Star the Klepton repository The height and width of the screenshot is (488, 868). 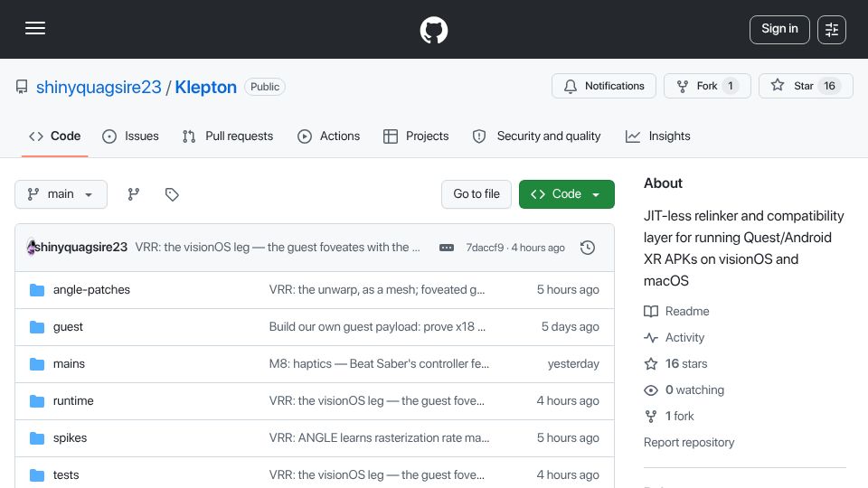[806, 86]
